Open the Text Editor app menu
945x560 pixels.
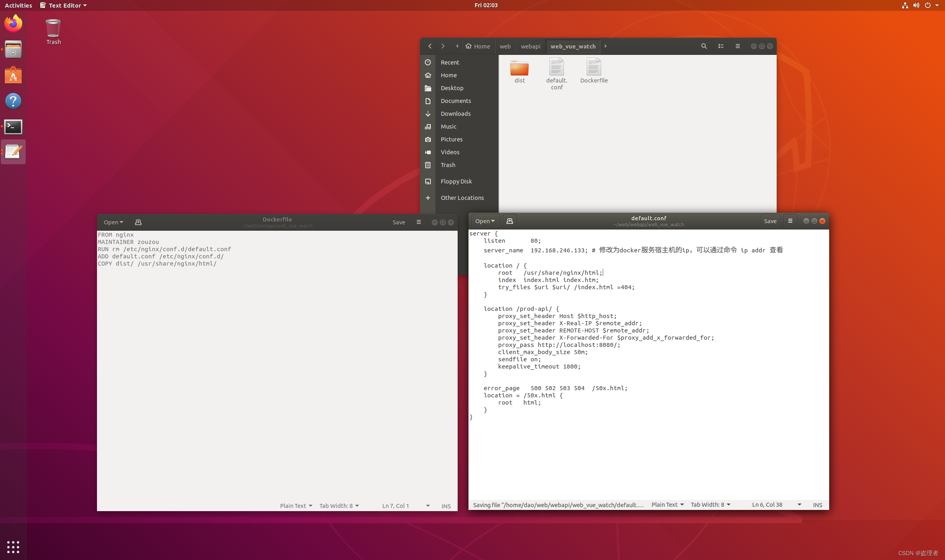[x=64, y=5]
